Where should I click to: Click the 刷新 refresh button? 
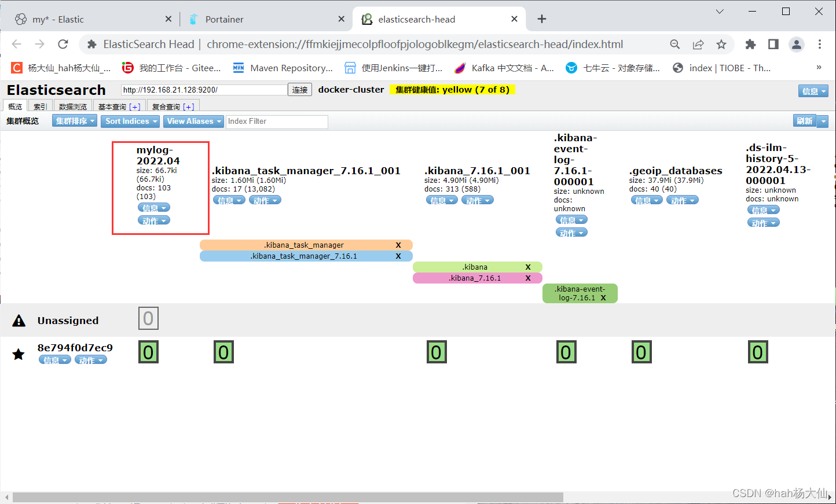tap(805, 121)
